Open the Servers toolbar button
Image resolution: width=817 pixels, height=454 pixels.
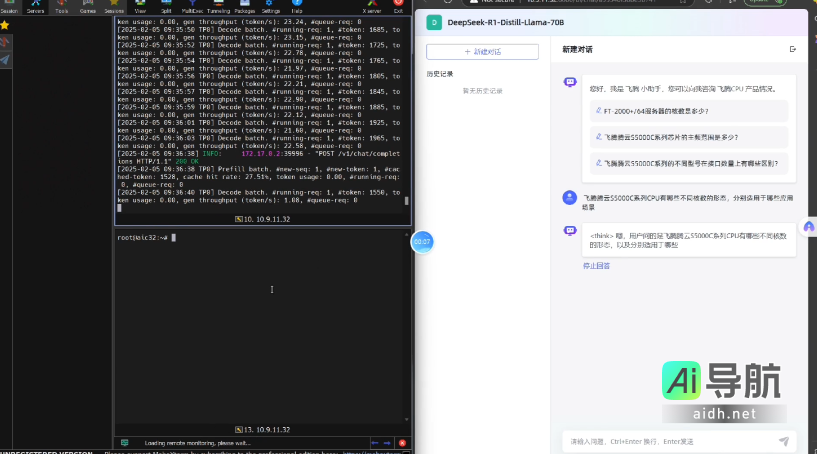click(35, 6)
